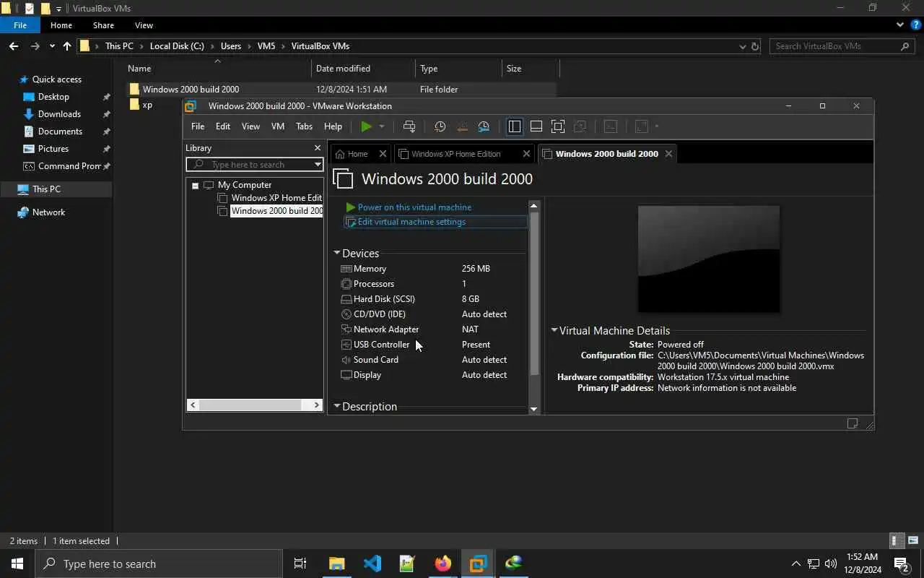Click the console view toolbar icon
The width and height of the screenshot is (924, 578).
coord(611,126)
